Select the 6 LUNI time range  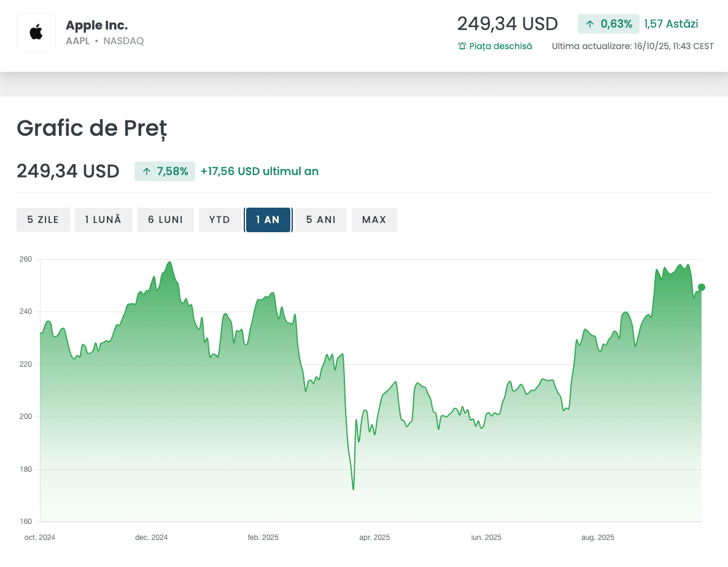coord(165,220)
